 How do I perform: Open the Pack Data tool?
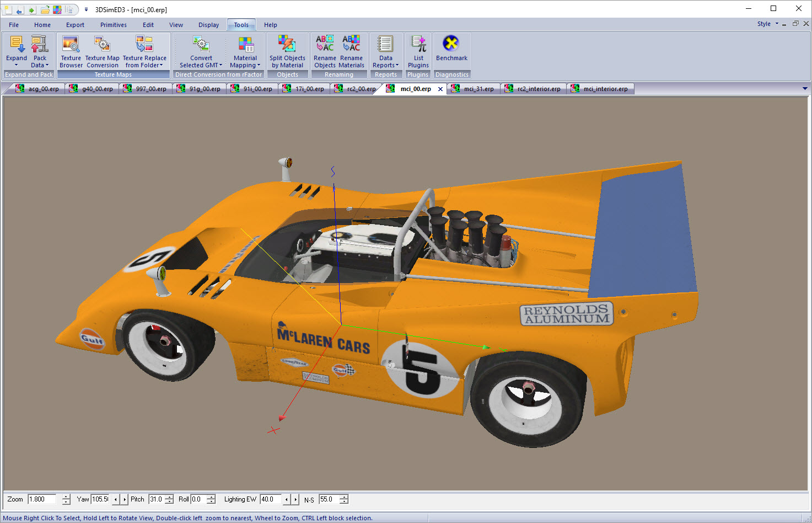coord(40,51)
